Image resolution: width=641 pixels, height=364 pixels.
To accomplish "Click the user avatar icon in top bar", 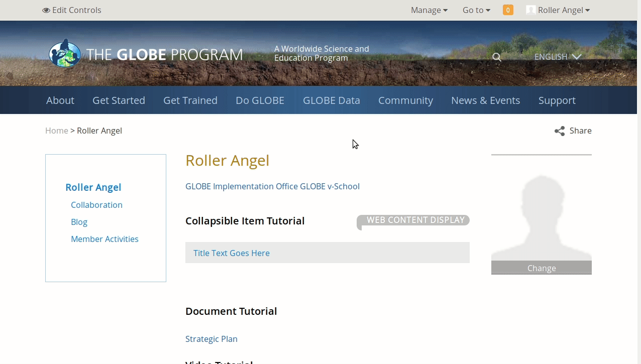I will [x=530, y=10].
